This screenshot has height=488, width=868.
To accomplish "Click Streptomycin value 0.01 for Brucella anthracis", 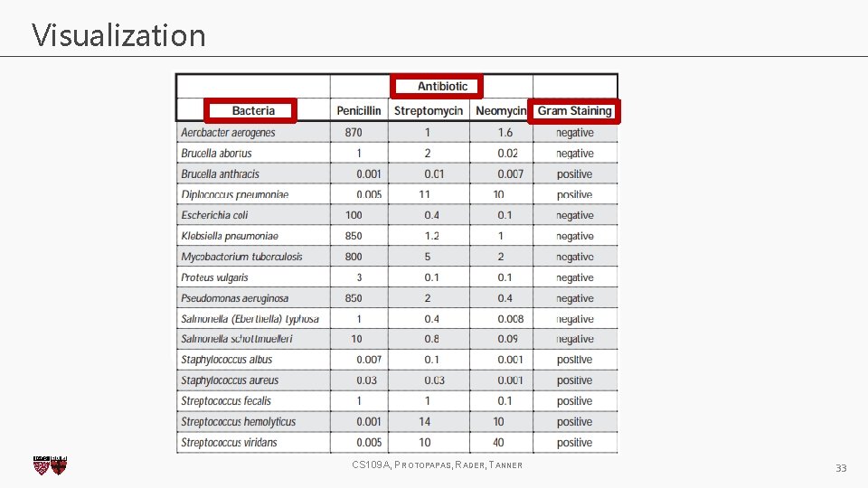I will click(435, 174).
